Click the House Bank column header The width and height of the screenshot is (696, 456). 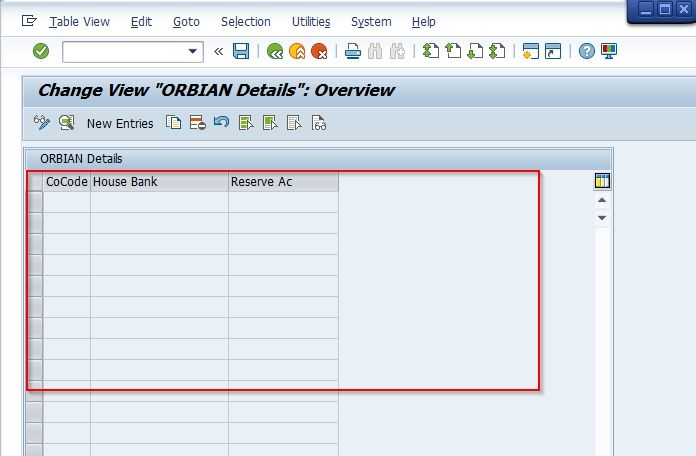point(159,182)
